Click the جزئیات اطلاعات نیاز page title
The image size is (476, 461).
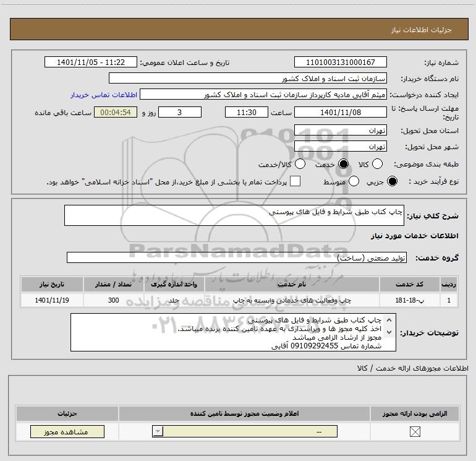422,30
